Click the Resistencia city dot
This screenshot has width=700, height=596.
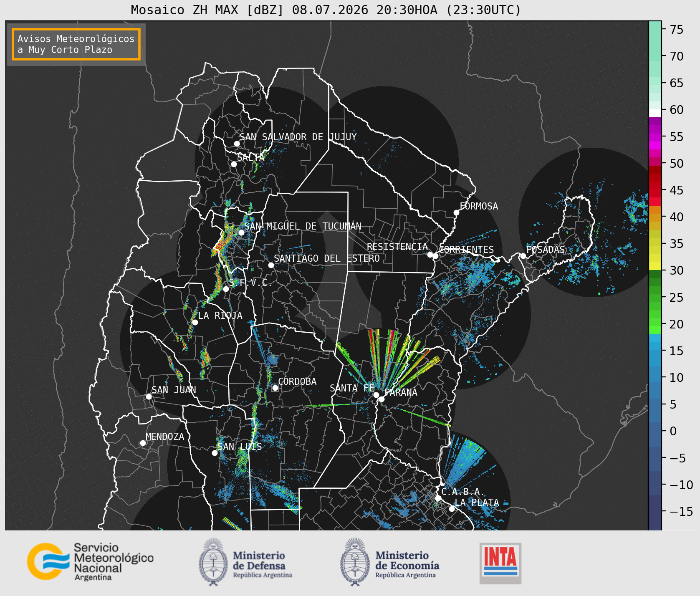(x=430, y=255)
